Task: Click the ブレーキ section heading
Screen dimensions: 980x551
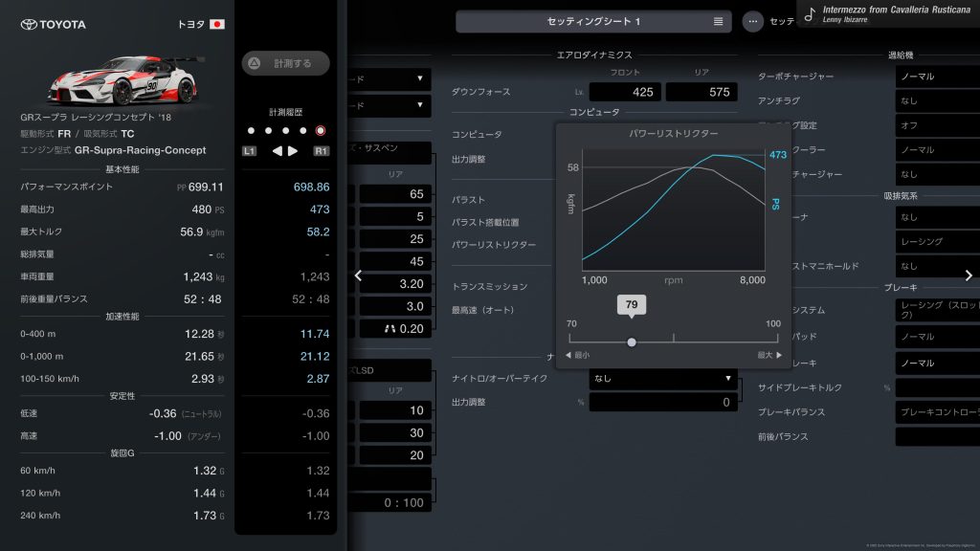Action: 901,287
